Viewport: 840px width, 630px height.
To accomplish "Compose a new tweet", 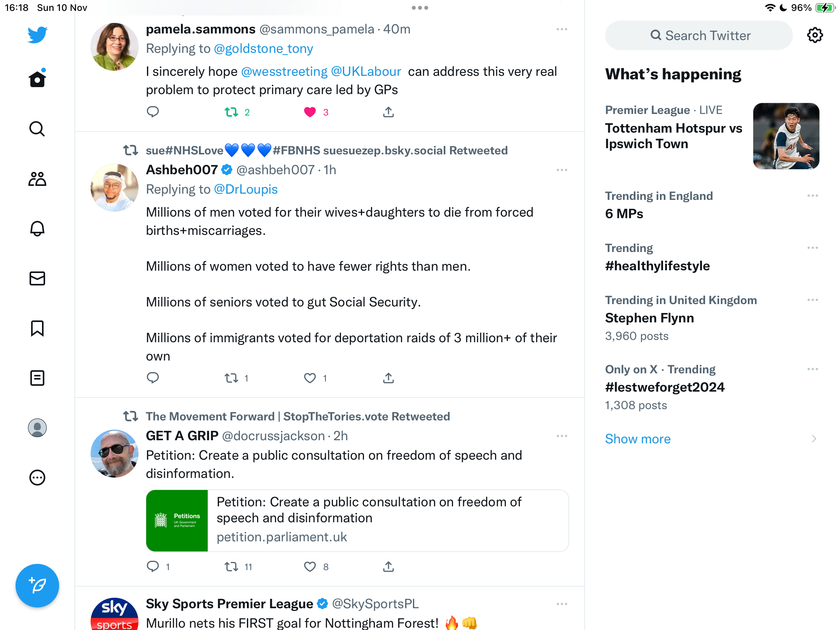I will [x=37, y=586].
